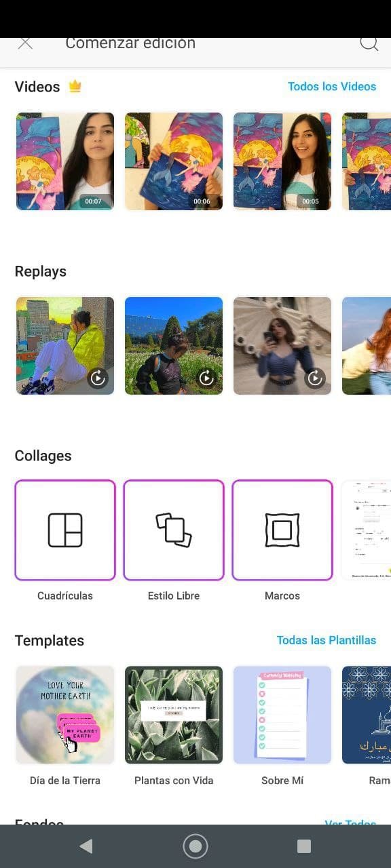Tap the replay icon on yellow jacket photo
The width and height of the screenshot is (391, 868).
coord(98,378)
